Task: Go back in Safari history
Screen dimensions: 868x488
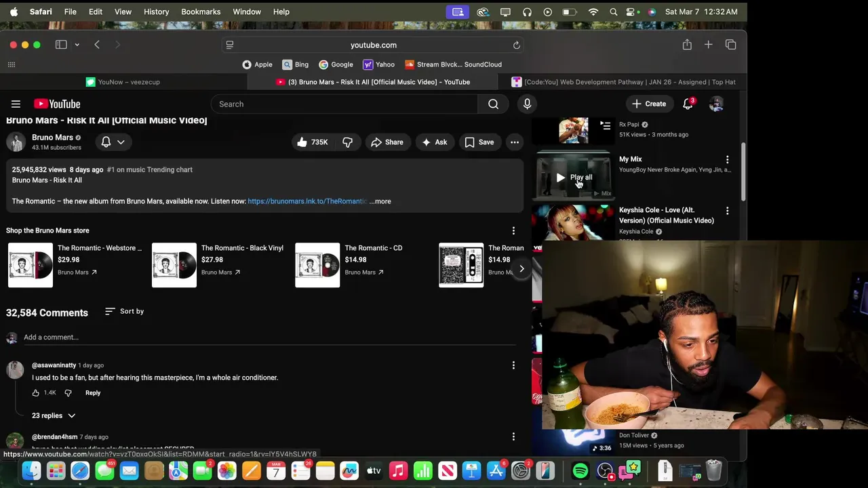Action: point(97,45)
